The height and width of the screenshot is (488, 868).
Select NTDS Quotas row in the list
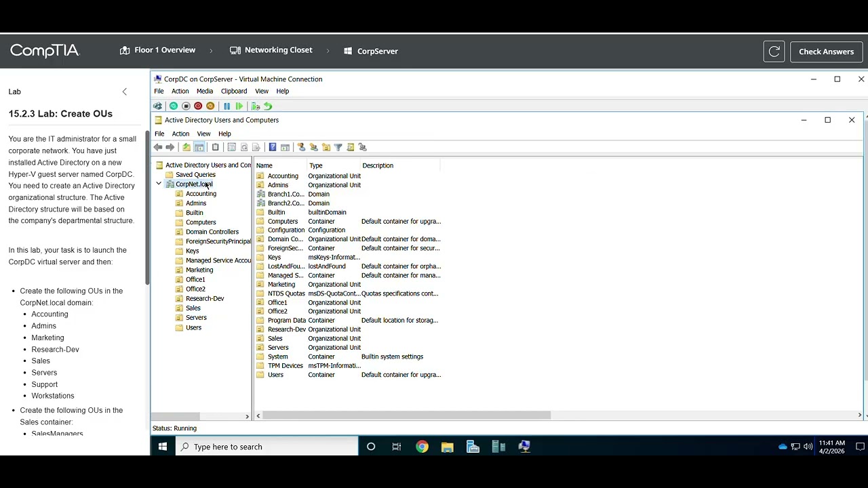click(x=349, y=293)
